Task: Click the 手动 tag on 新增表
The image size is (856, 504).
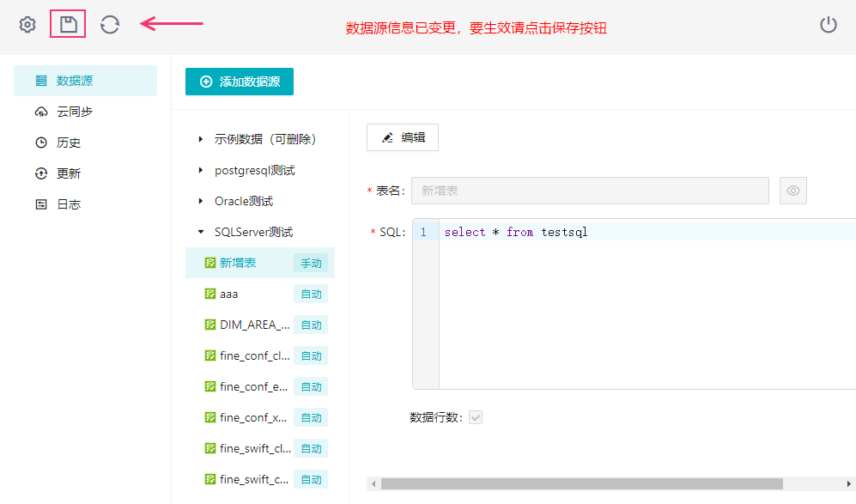Action: pos(311,264)
